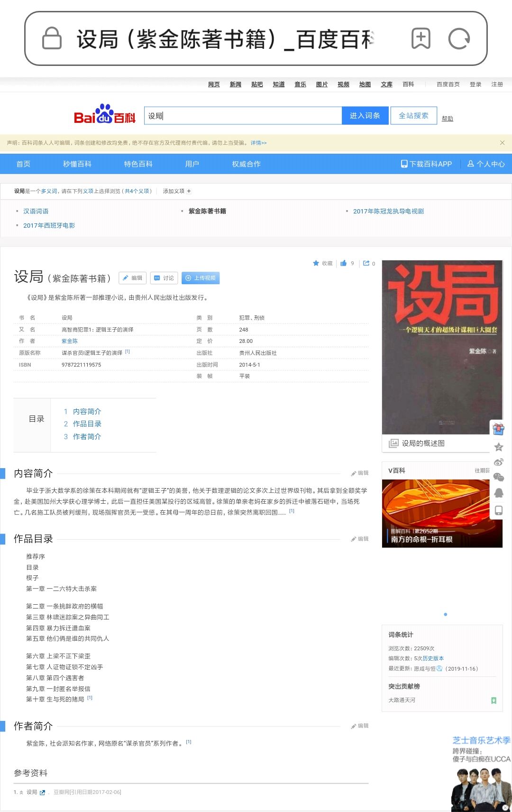Click the 上传视频 button

click(x=201, y=278)
